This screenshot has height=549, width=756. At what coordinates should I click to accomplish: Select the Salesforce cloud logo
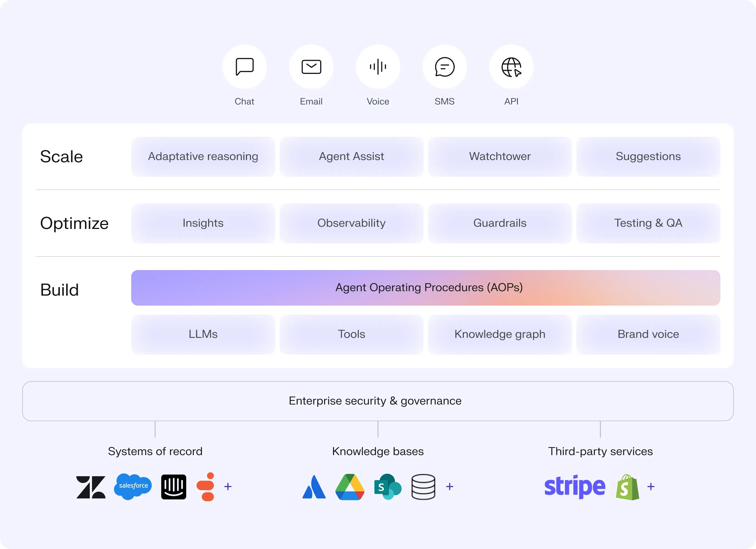tap(133, 486)
